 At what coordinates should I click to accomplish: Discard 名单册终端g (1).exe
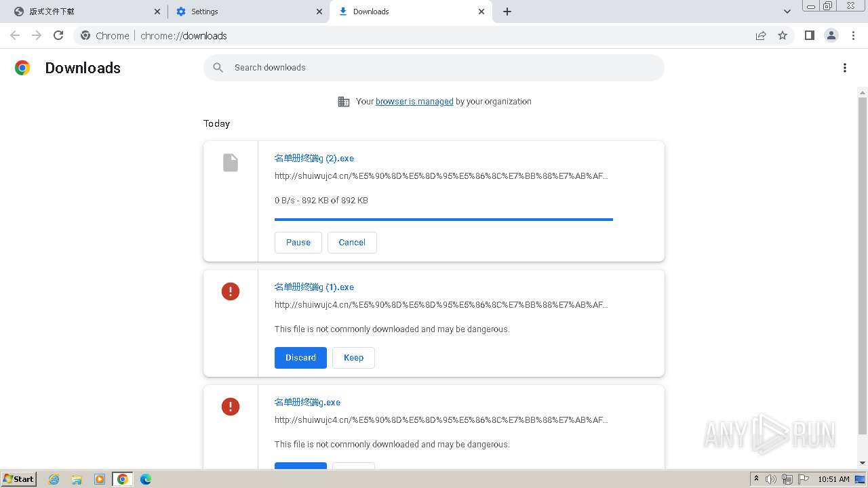click(x=300, y=357)
